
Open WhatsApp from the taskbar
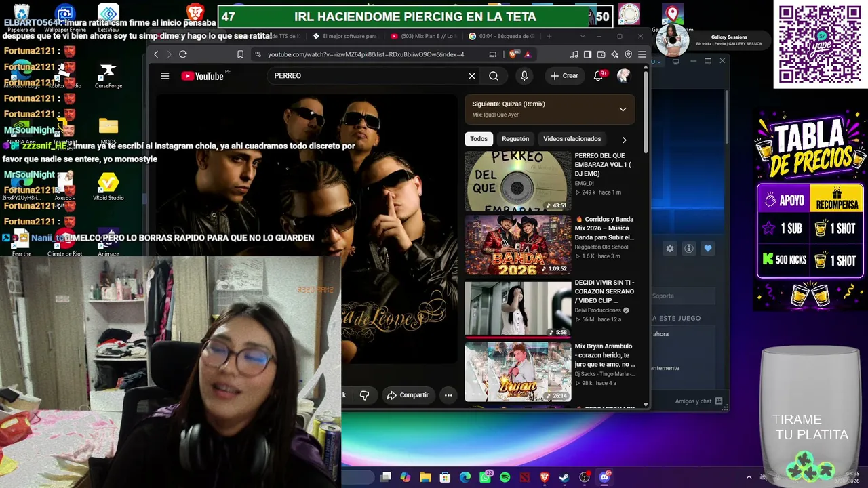click(x=486, y=477)
